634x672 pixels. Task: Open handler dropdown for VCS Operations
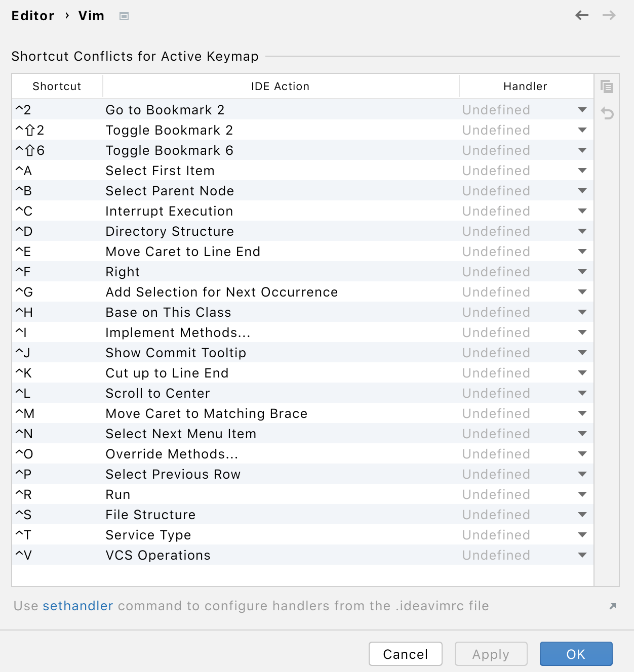click(582, 555)
